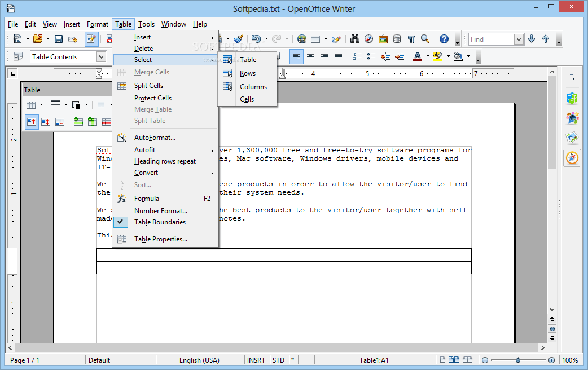Click Insert Row icon in Table toolbar
This screenshot has height=370, width=588.
click(78, 122)
